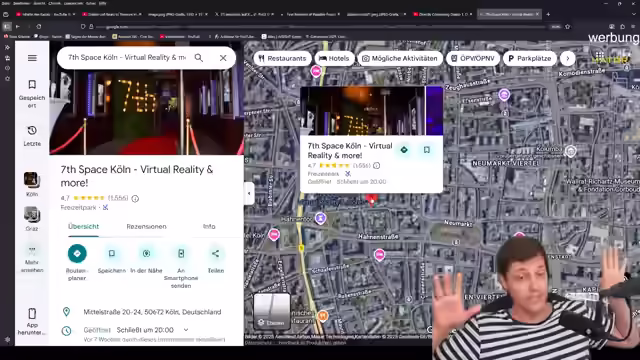
Task: Expand opening hours dropdown arrow
Action: (186, 330)
